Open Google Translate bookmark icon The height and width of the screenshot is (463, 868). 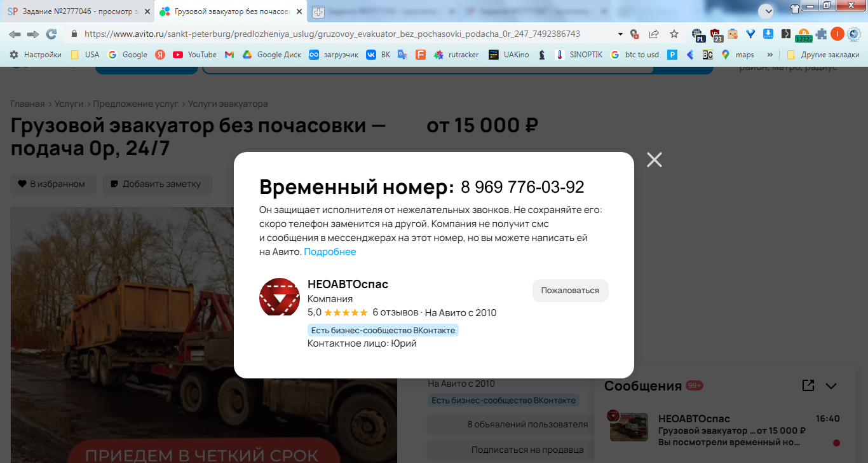pos(402,55)
